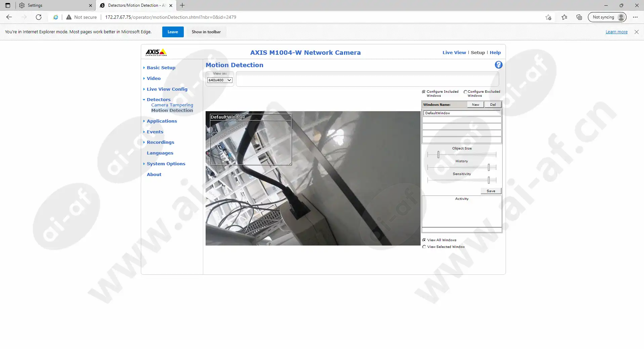Open the Setup link
The height and width of the screenshot is (349, 644).
pyautogui.click(x=478, y=52)
